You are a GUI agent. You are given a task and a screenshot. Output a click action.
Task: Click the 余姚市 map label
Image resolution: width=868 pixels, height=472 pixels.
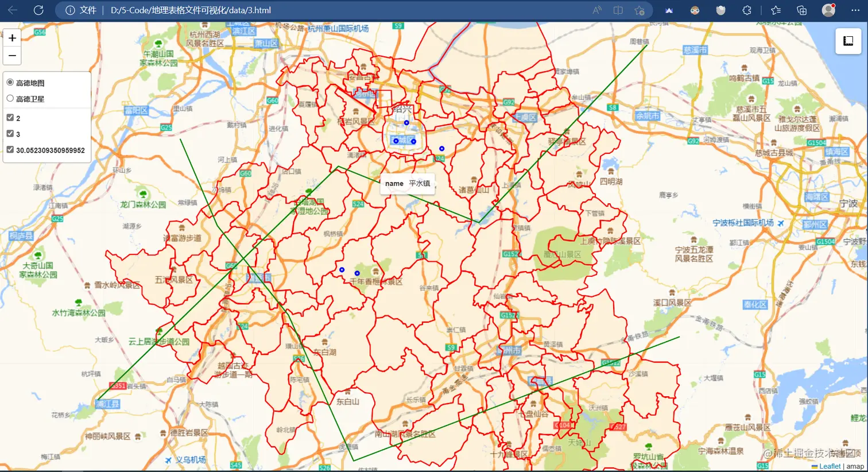[648, 115]
